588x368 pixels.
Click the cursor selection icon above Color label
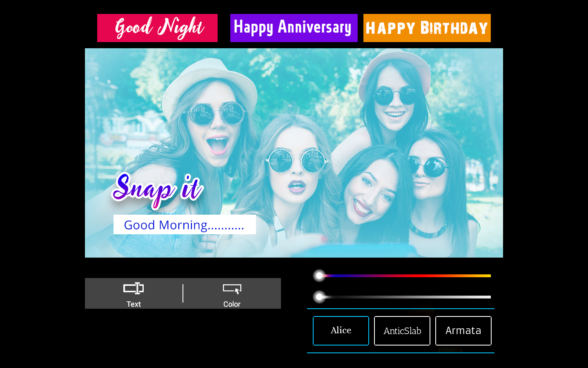[x=232, y=288]
